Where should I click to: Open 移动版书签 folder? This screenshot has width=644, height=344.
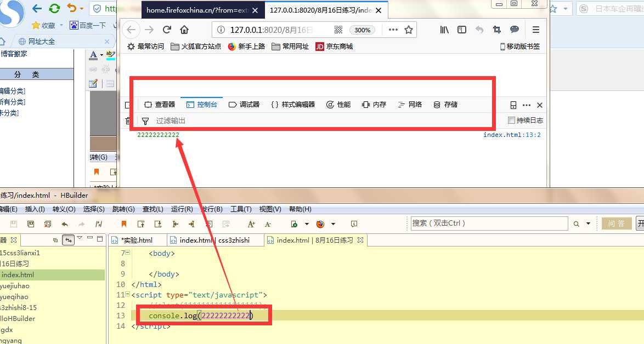520,47
